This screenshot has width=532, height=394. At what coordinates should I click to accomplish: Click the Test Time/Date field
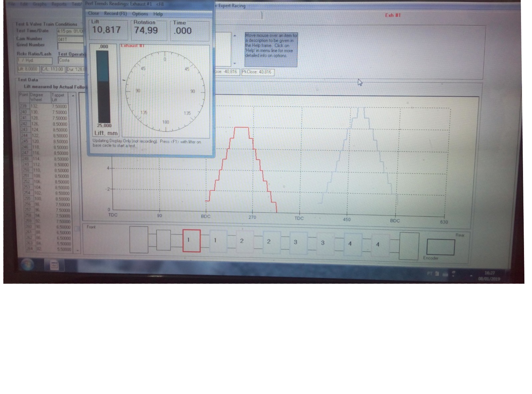(x=70, y=31)
